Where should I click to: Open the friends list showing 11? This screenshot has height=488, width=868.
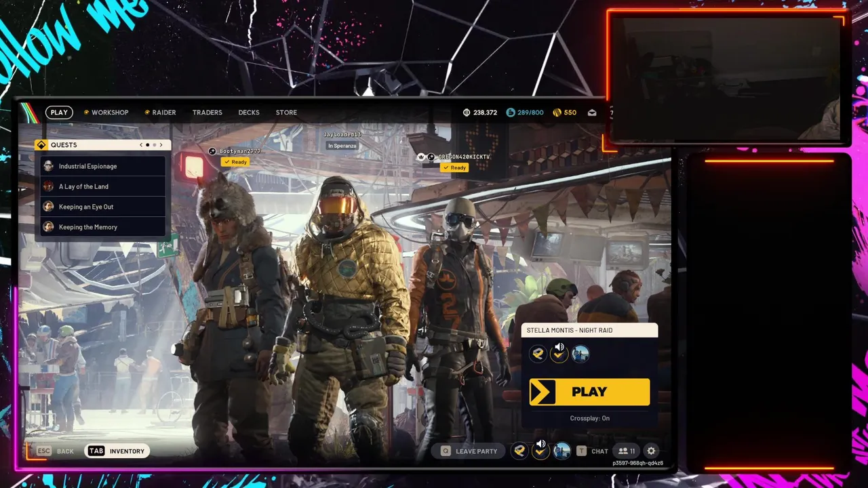click(x=627, y=451)
